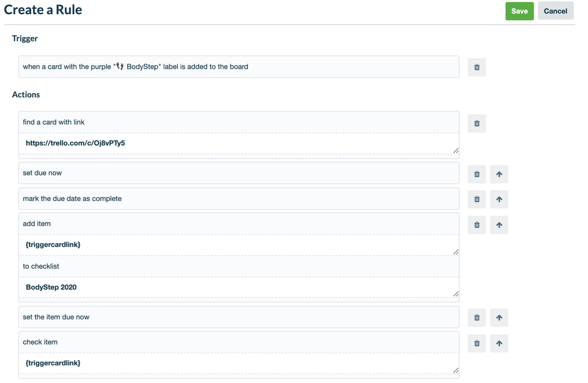Delete the "add item" action
The image size is (588, 383).
point(477,224)
